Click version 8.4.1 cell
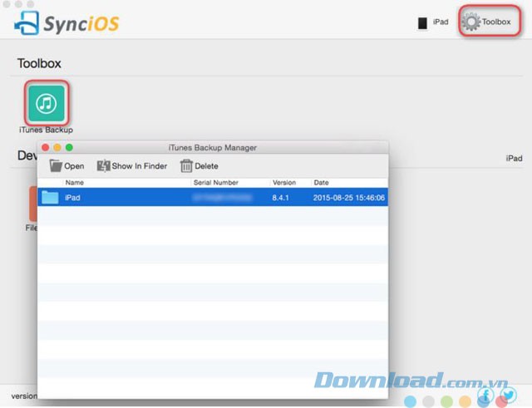The image size is (532, 408). tap(280, 198)
